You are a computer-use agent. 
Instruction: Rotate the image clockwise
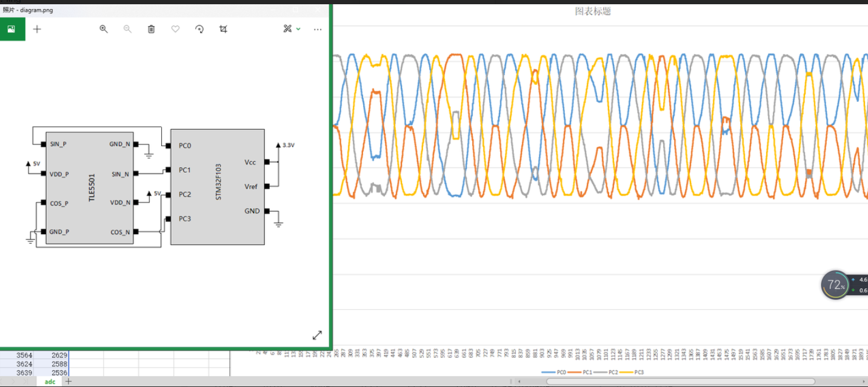point(199,29)
